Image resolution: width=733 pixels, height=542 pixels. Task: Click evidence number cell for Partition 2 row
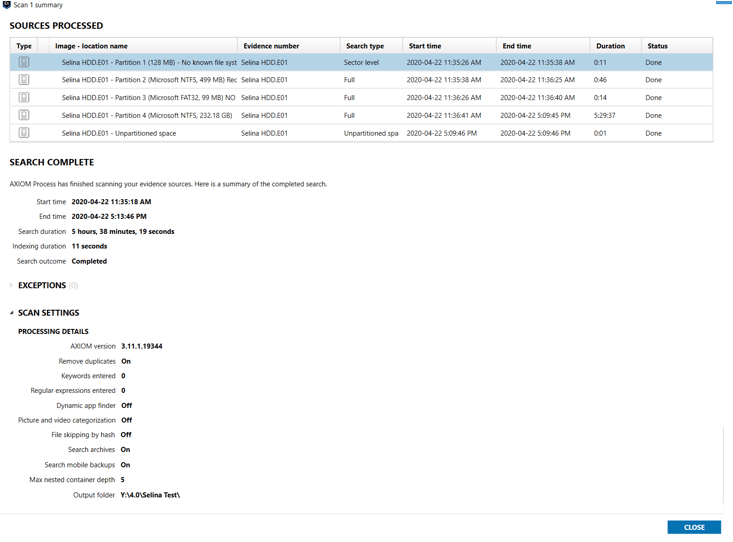(x=264, y=80)
